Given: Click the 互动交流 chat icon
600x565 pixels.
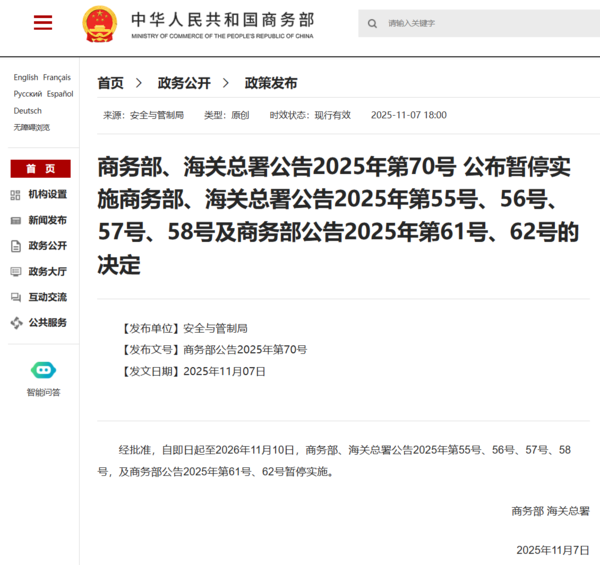Looking at the screenshot, I should [16, 297].
